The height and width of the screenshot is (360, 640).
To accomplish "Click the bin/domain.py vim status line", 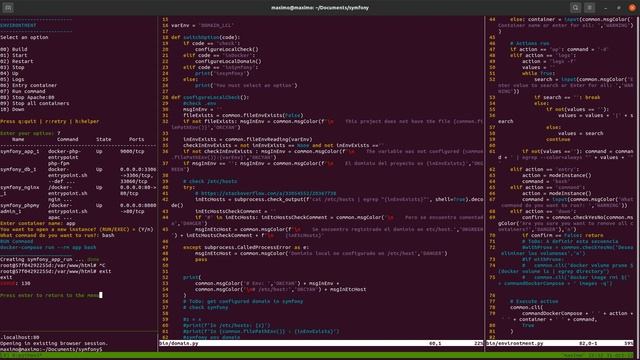I will (321, 343).
